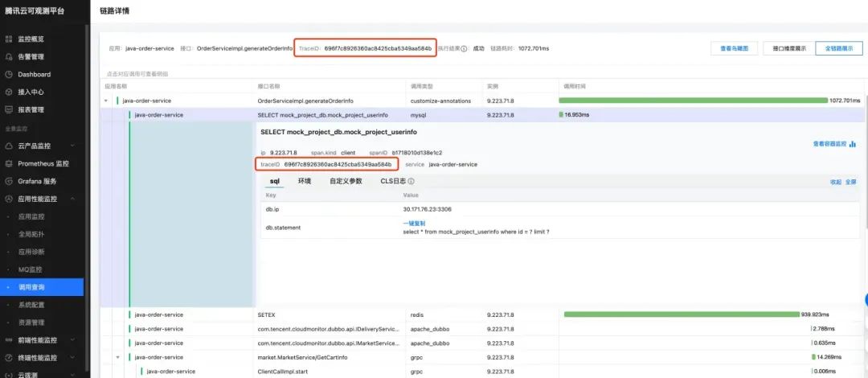
Task: Click spanID value b1718010d138e1c2
Action: tap(417, 153)
